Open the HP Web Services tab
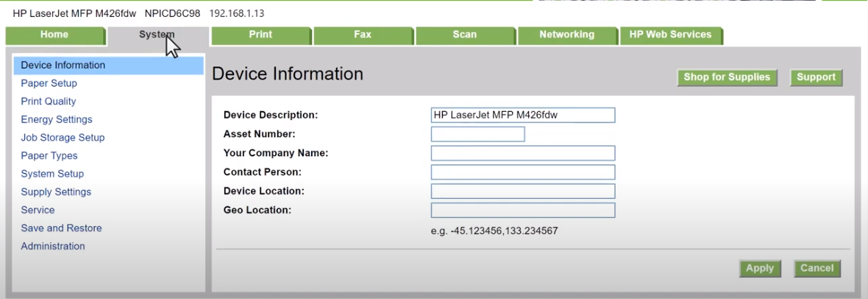 pyautogui.click(x=670, y=35)
